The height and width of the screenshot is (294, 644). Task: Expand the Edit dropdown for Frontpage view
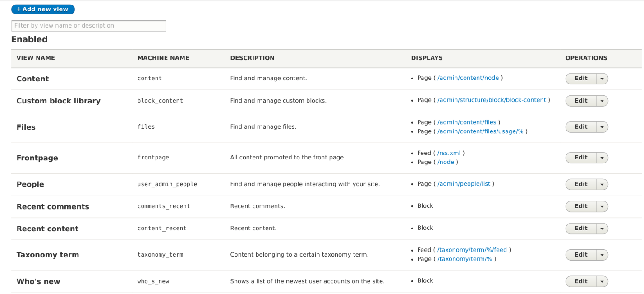coord(602,157)
